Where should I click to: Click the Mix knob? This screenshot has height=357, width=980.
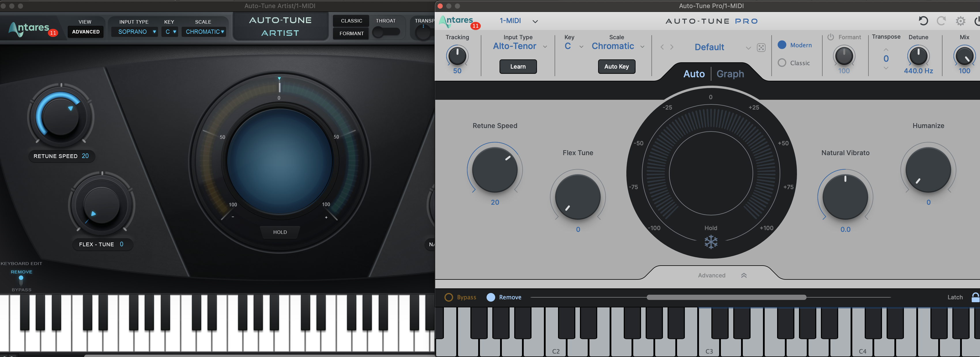pos(964,56)
